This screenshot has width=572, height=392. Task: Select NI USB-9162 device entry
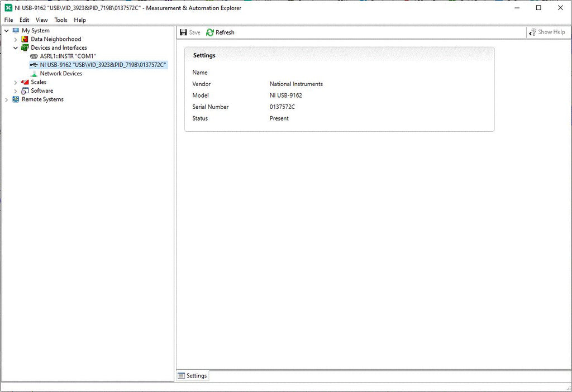pos(103,65)
